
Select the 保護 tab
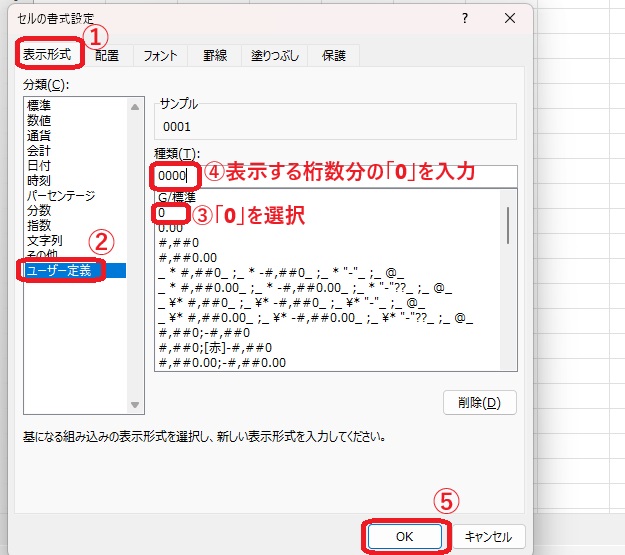click(334, 56)
